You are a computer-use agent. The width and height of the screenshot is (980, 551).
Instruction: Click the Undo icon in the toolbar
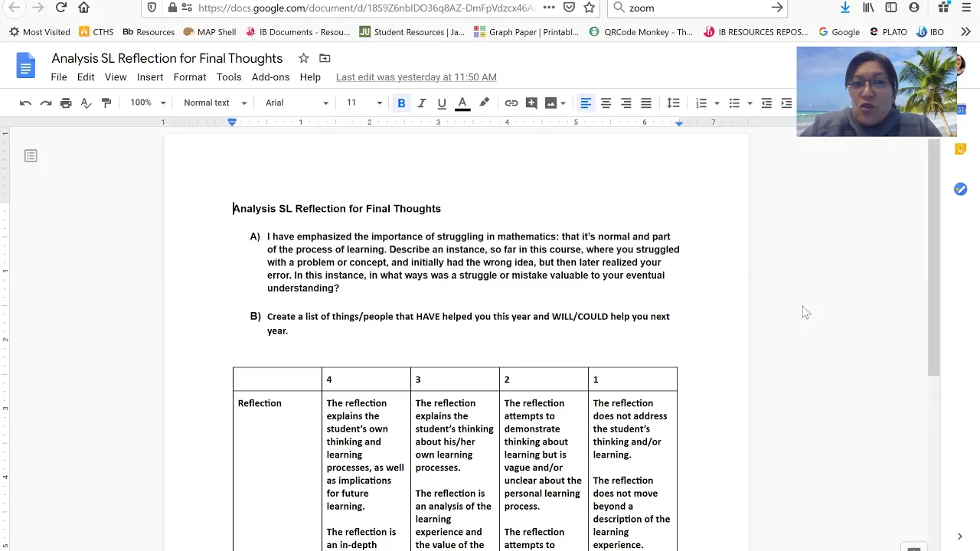point(25,103)
